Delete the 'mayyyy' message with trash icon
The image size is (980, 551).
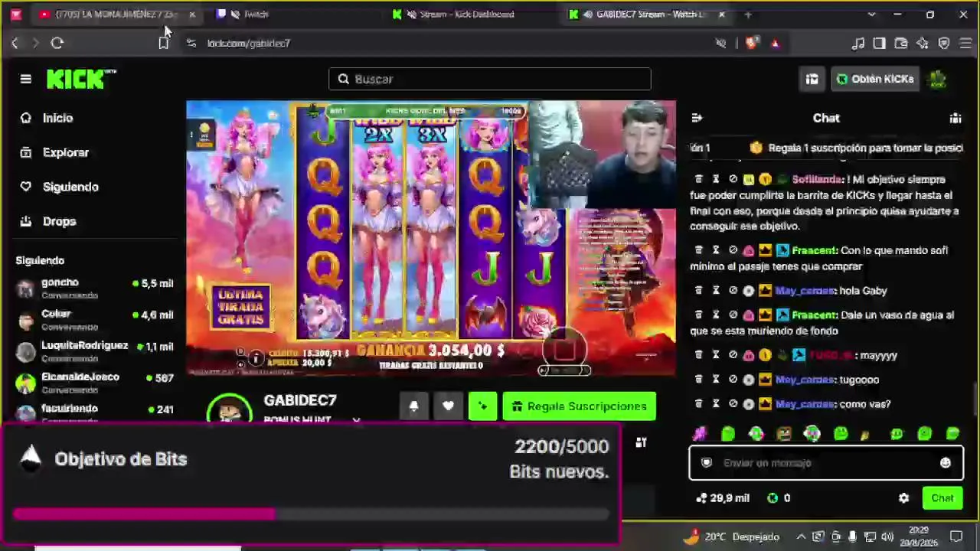[x=698, y=355]
